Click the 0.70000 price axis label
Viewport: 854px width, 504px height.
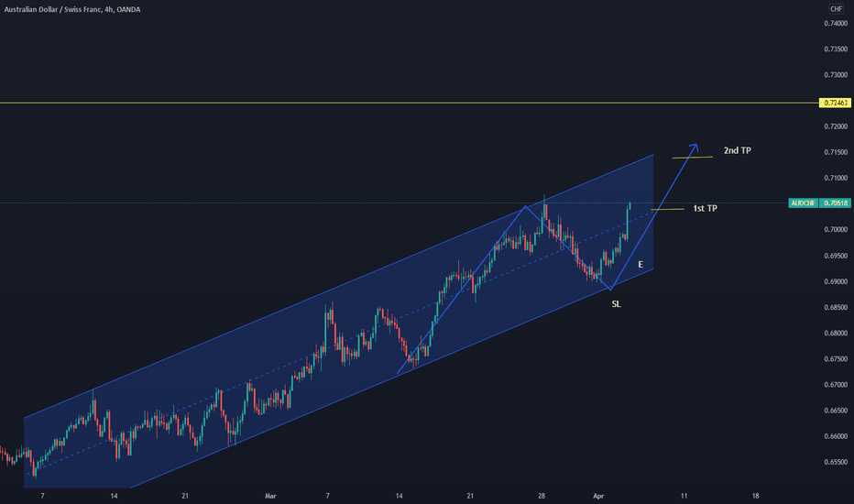point(836,230)
